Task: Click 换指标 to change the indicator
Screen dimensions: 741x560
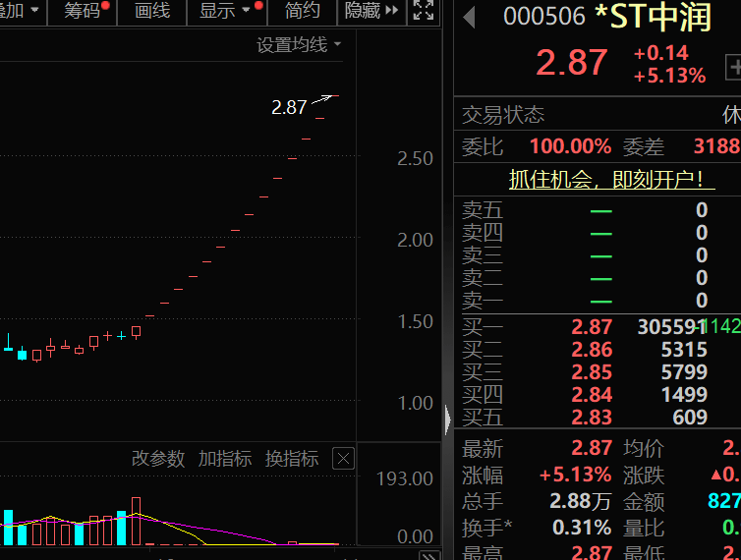Action: 292,459
